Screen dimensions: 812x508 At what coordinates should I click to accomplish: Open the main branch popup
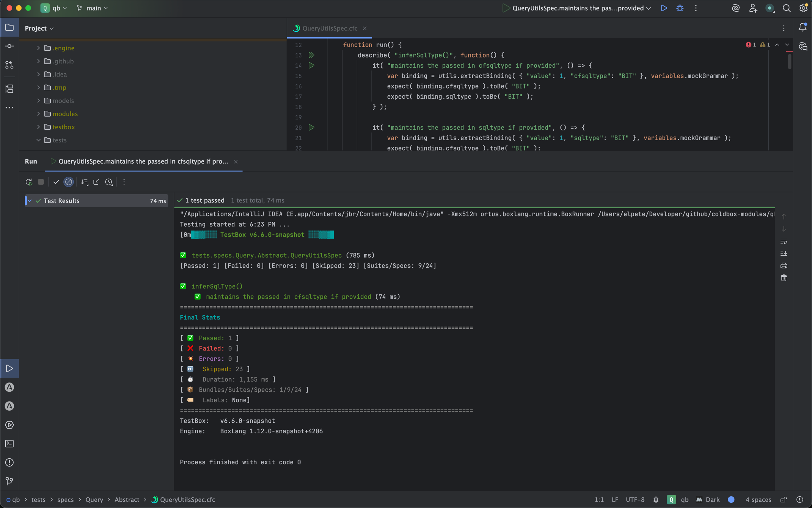[92, 8]
